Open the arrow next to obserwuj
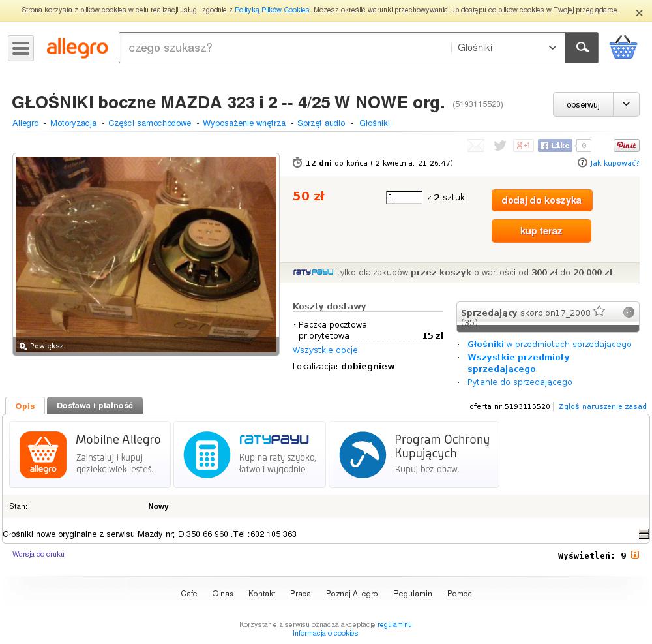 626,104
